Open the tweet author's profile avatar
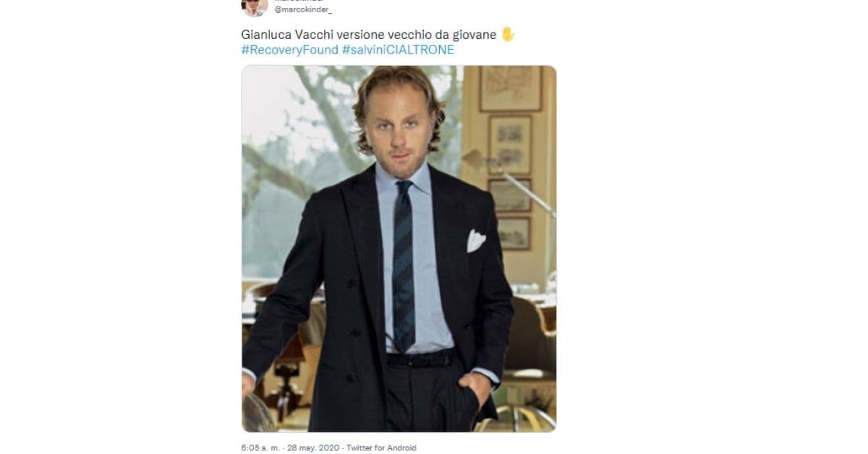Screen dimensions: 868x454 click(x=255, y=7)
